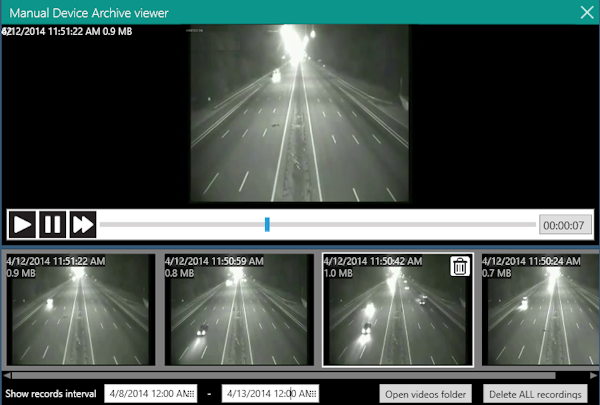
Task: Click the main video preview image
Action: coord(300,112)
